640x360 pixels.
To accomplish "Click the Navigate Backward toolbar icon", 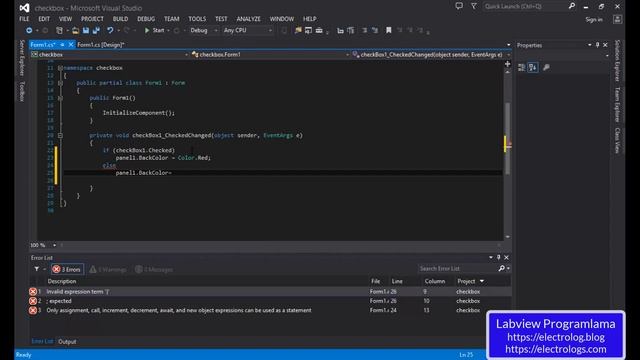I will tap(29, 30).
